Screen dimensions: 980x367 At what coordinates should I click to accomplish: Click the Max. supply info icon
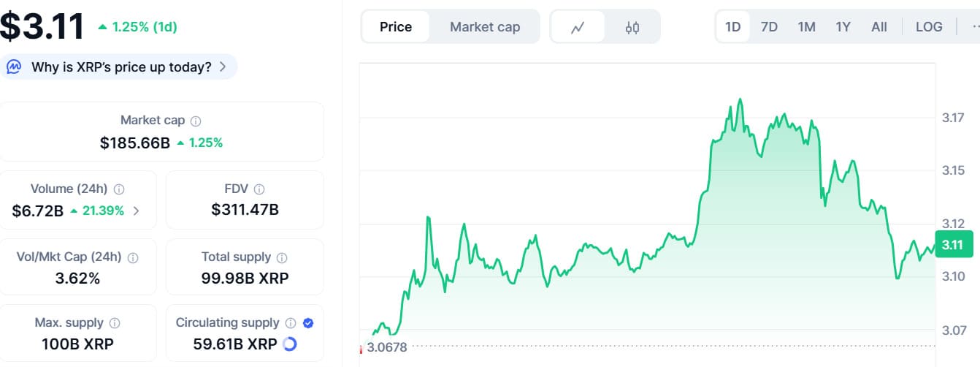(115, 322)
